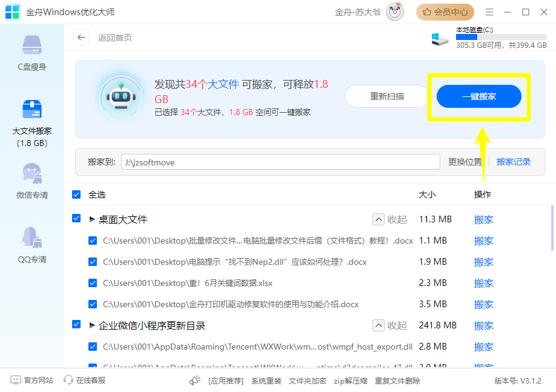
Task: Click 搬家 for the 批量修改文件 docx row
Action: tap(484, 241)
